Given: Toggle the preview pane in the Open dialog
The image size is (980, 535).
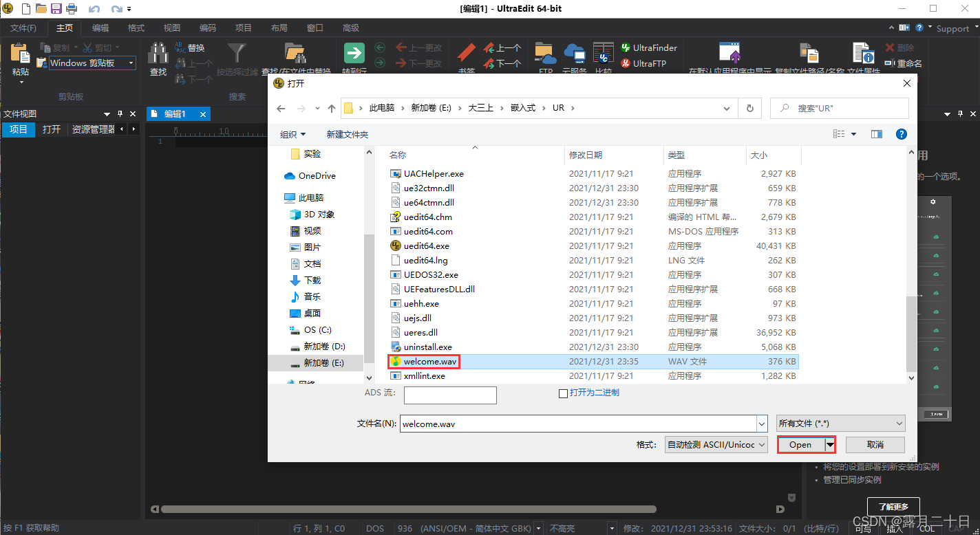Looking at the screenshot, I should point(876,133).
